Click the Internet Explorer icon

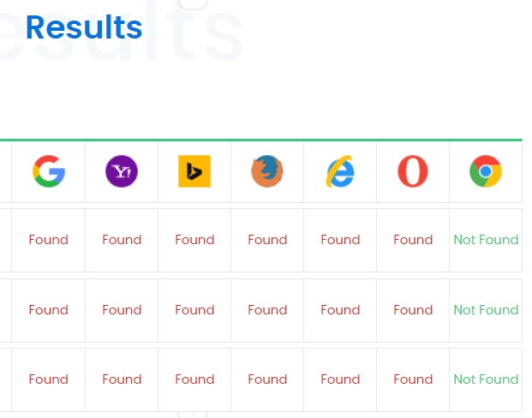point(340,171)
